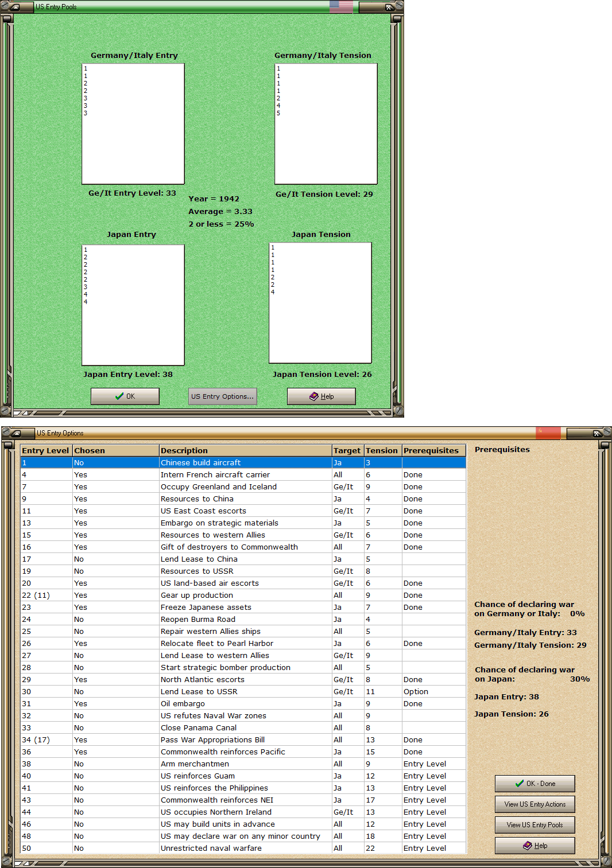Select Resources to China row
This screenshot has height=868, width=612.
243,499
